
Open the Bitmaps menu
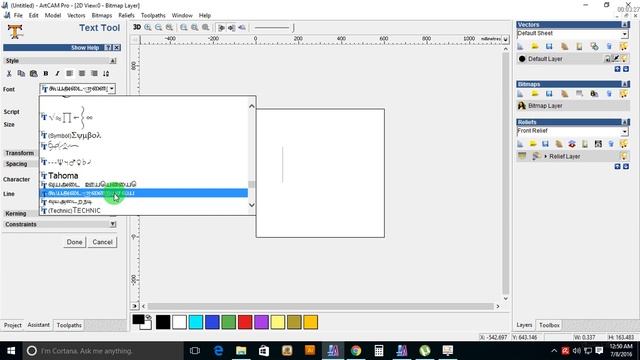[x=102, y=16]
